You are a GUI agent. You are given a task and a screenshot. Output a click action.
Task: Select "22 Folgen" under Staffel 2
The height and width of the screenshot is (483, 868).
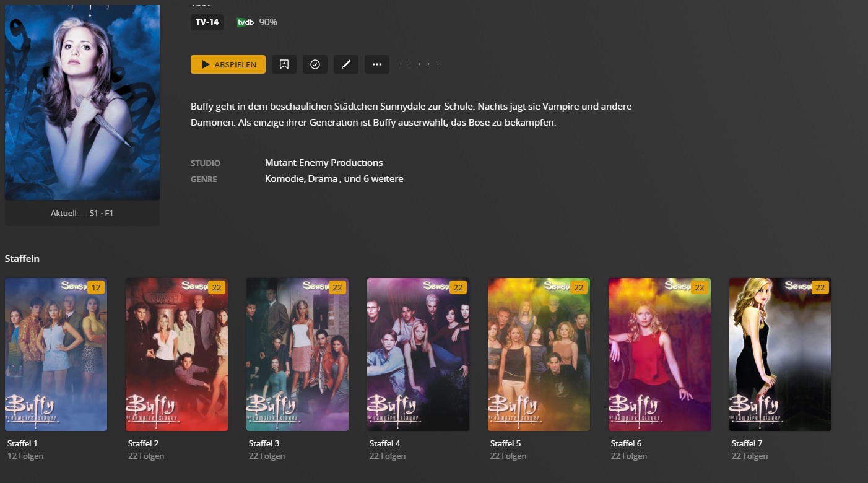click(x=146, y=456)
